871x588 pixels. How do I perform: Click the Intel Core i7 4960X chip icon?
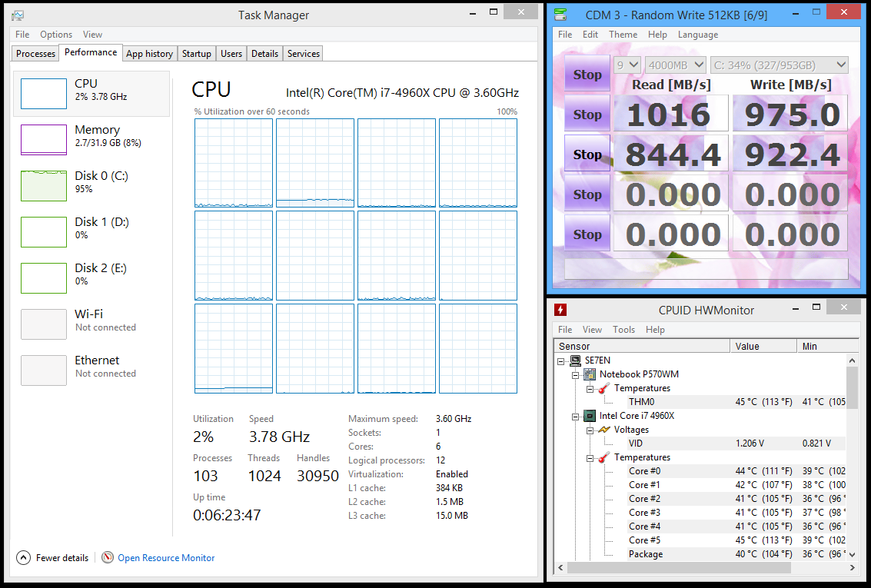pos(590,416)
